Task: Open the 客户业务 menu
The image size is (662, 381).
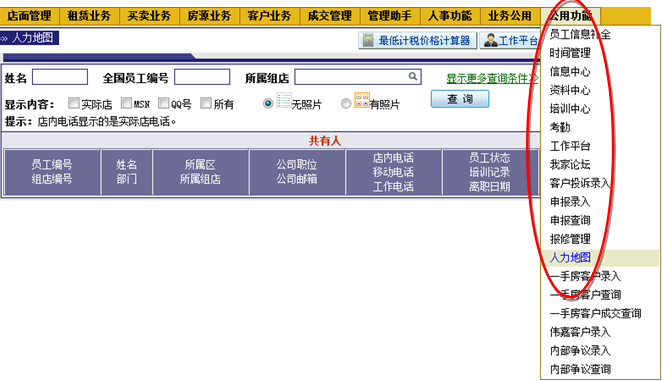Action: point(269,16)
